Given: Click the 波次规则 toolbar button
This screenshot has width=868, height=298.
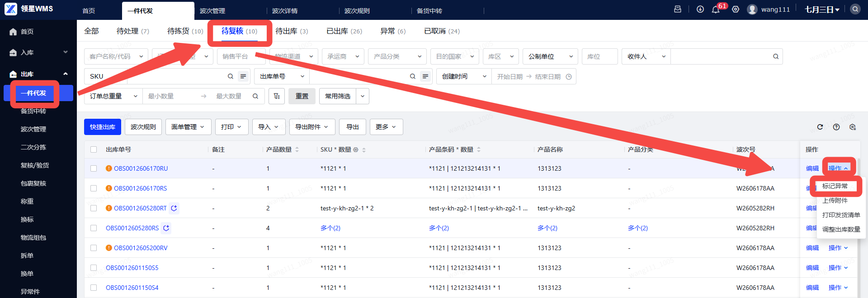Looking at the screenshot, I should pyautogui.click(x=143, y=127).
